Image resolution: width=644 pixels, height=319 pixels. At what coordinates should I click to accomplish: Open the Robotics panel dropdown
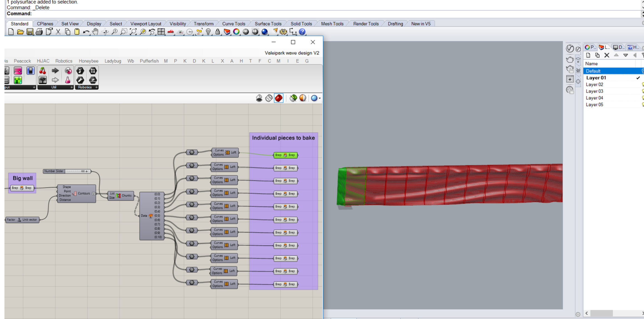tap(96, 87)
